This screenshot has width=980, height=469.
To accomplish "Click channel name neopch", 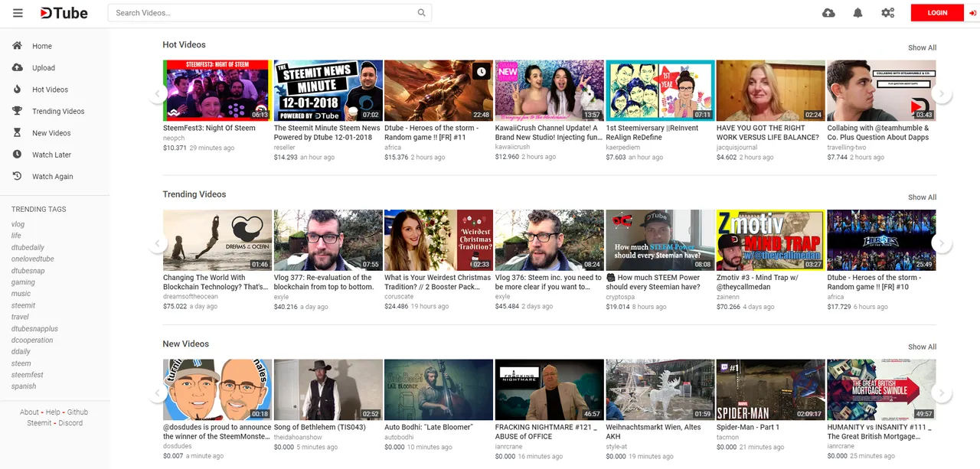I will click(x=174, y=138).
